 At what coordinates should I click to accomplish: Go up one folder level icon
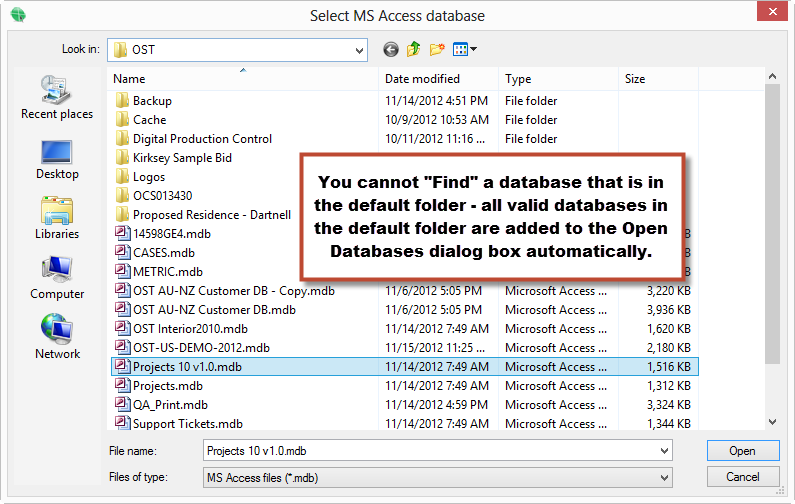[414, 49]
